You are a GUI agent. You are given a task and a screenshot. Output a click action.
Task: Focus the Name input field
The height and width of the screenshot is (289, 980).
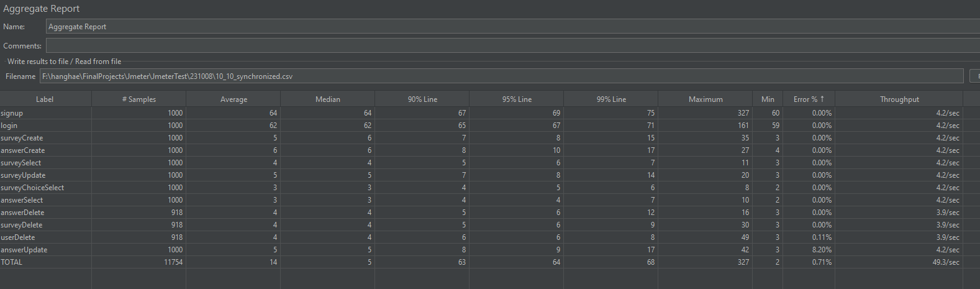pos(513,26)
